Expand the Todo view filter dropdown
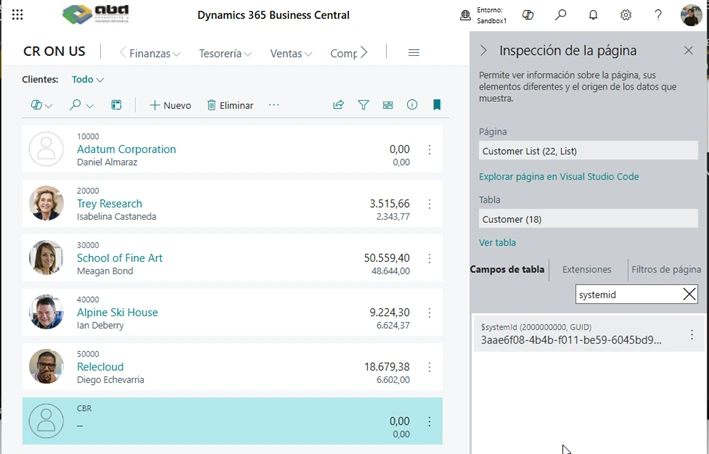This screenshot has width=709, height=454. coord(88,80)
